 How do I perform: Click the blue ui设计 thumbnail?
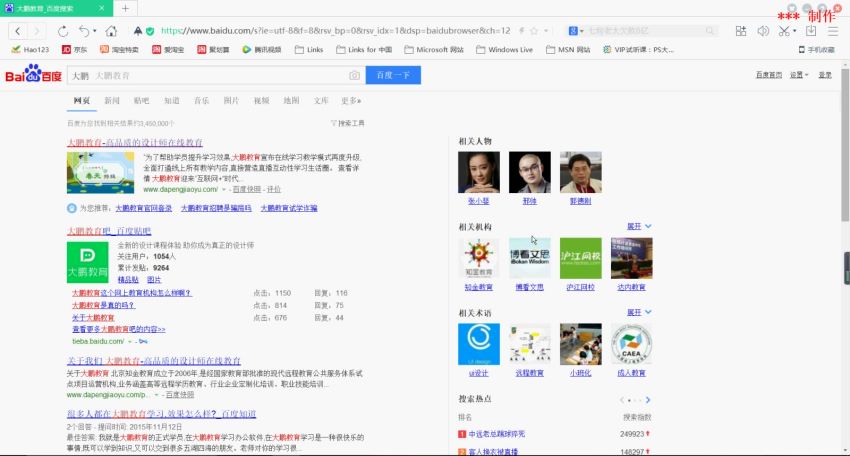pyautogui.click(x=479, y=344)
